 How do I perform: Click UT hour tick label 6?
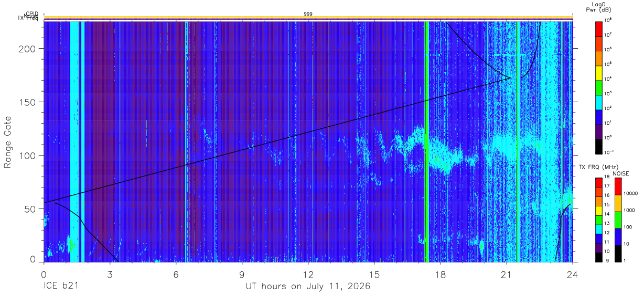click(176, 274)
